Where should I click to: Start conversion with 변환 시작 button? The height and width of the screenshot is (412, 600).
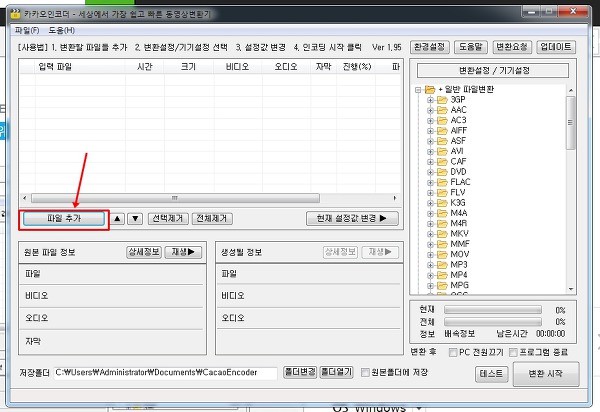point(546,374)
